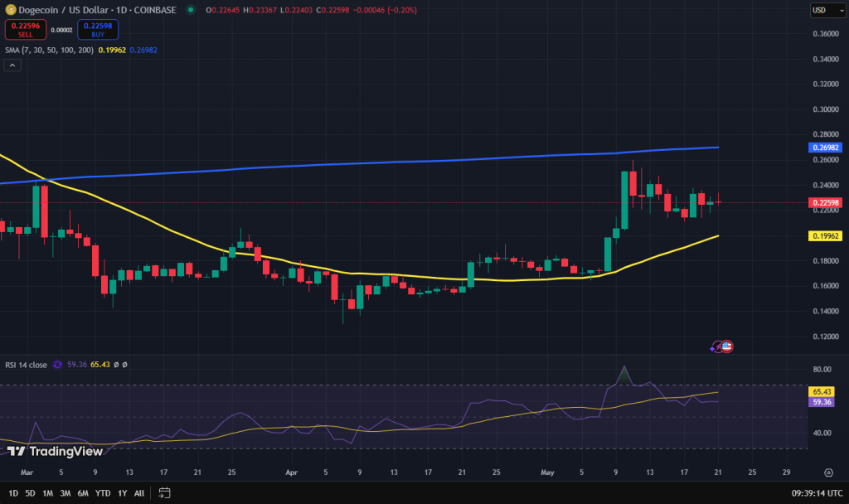Collapse the indicator legend chevron

pyautogui.click(x=12, y=65)
